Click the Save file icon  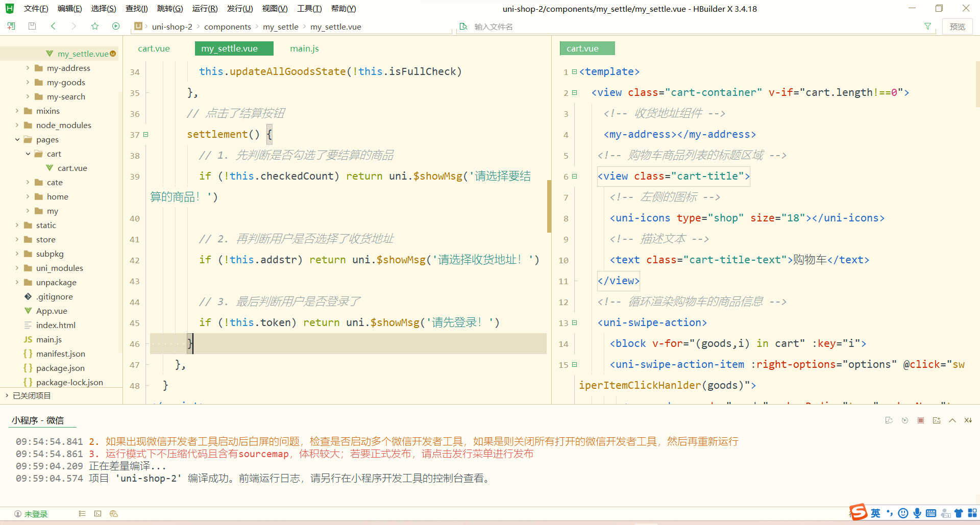[x=32, y=26]
